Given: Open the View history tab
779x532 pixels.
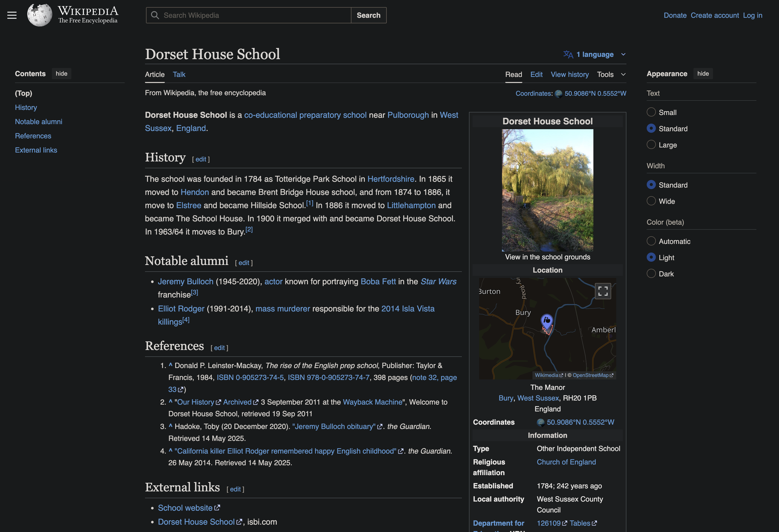Looking at the screenshot, I should tap(570, 74).
